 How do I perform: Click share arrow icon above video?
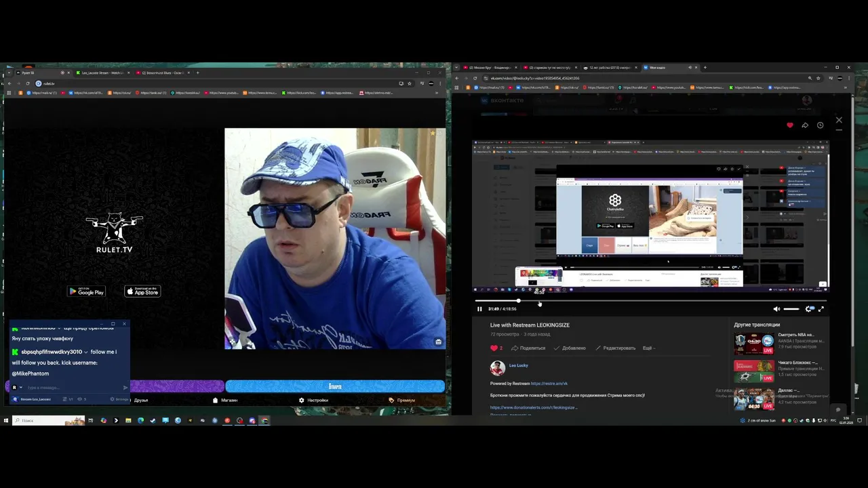[x=805, y=125]
